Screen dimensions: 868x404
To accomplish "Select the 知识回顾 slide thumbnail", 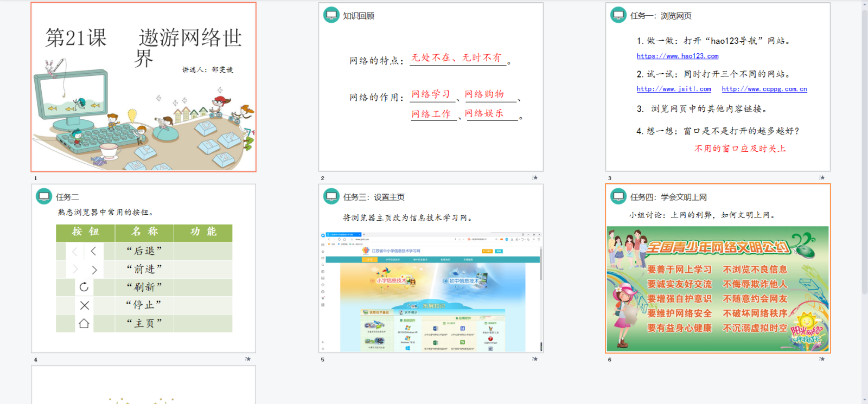I will 431,87.
